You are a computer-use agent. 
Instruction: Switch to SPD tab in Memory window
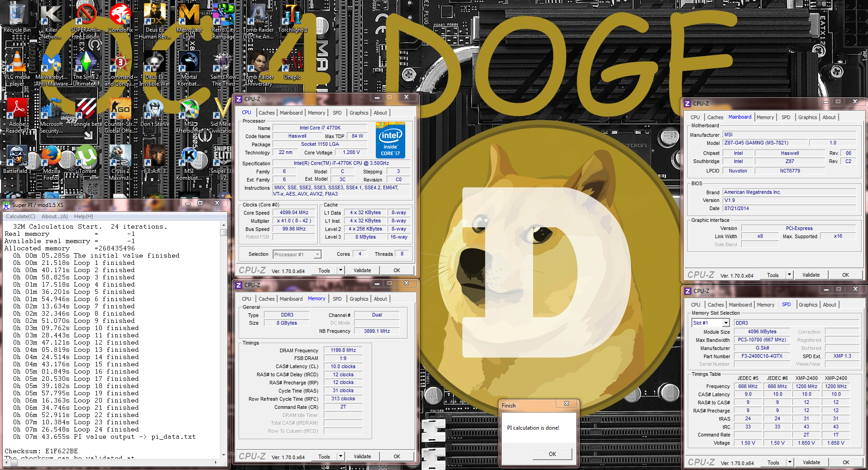click(x=337, y=299)
